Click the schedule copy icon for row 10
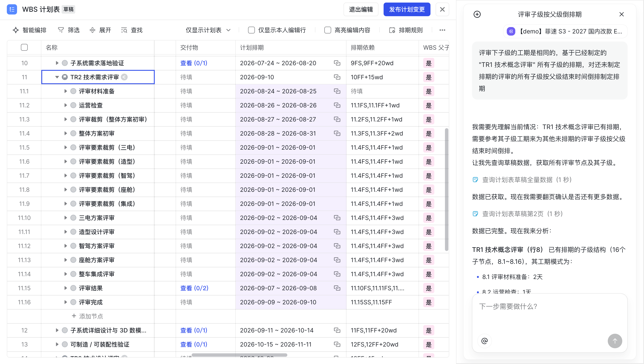Screen dimensions: 644x364 337,63
